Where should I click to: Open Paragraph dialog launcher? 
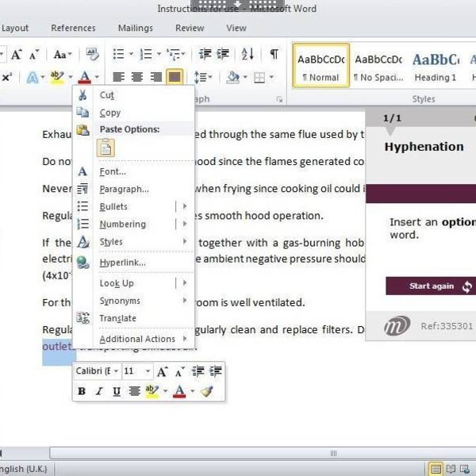[x=279, y=99]
